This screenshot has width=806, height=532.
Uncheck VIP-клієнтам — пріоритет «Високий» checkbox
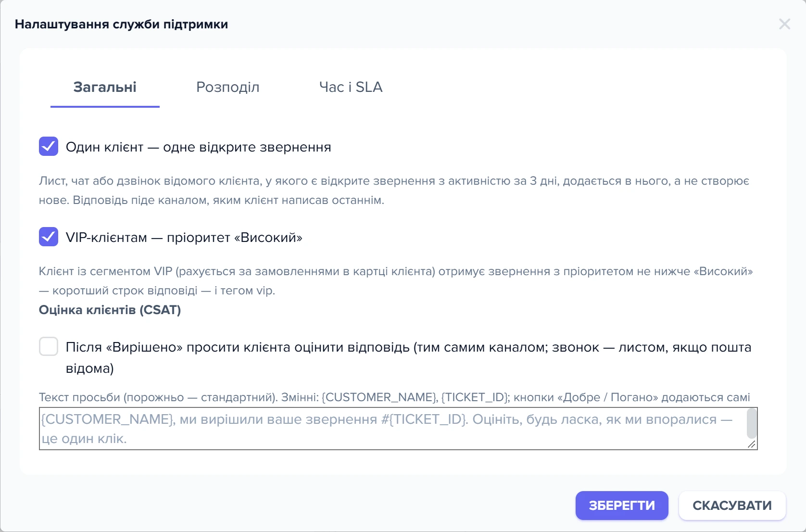click(49, 237)
